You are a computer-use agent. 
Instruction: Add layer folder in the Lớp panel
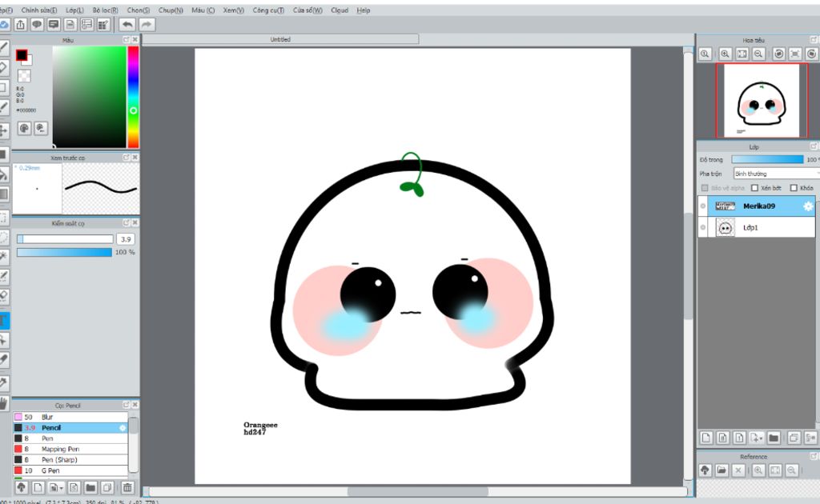774,438
